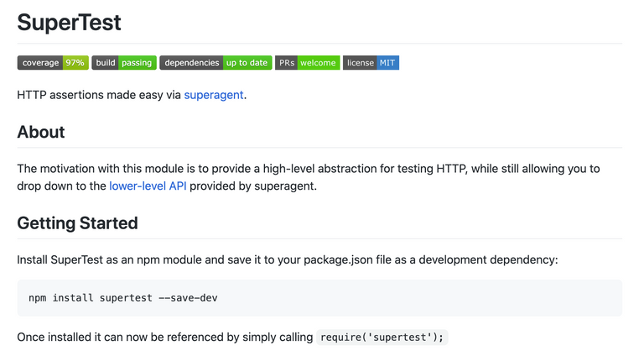This screenshot has width=644, height=356.
Task: Click the sentence starting 'The motivation with this module'
Action: tap(309, 177)
